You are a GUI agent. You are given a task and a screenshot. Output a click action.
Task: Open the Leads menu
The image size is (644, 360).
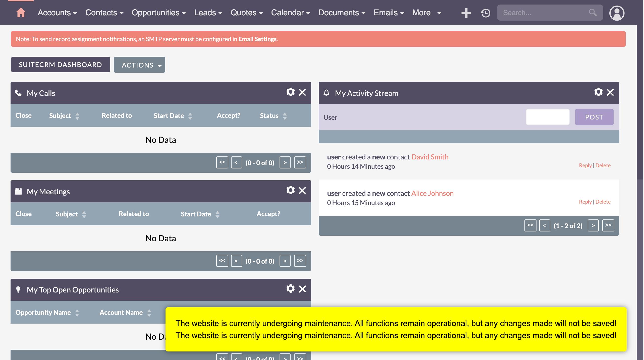click(x=208, y=13)
